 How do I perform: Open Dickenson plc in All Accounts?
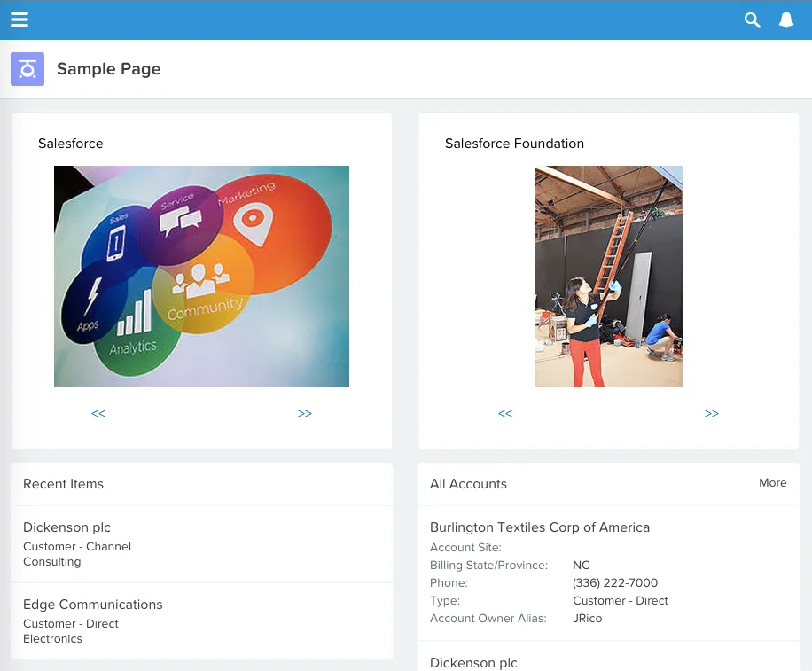473,663
